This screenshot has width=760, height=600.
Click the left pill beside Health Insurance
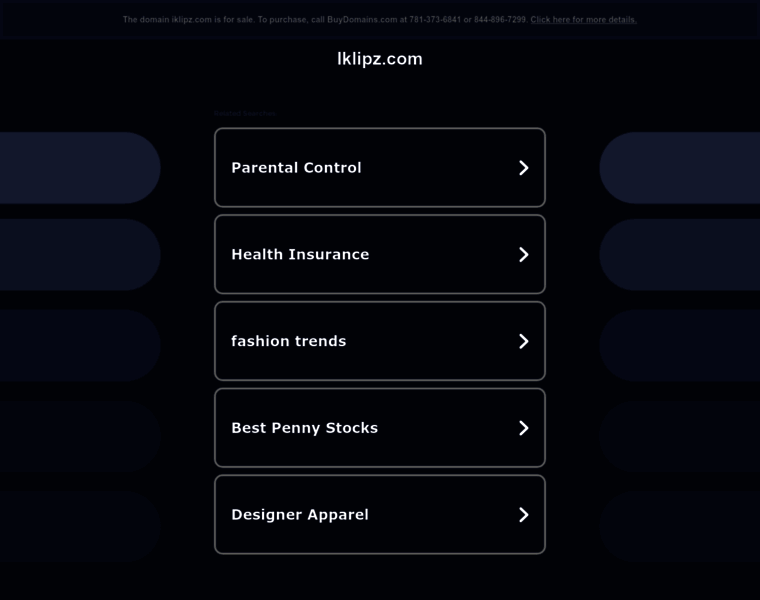78,255
